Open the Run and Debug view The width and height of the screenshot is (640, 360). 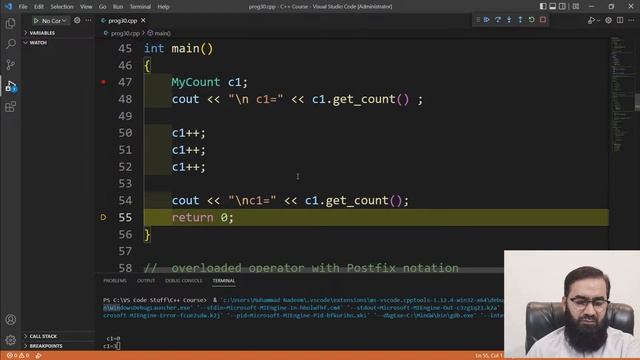click(11, 86)
